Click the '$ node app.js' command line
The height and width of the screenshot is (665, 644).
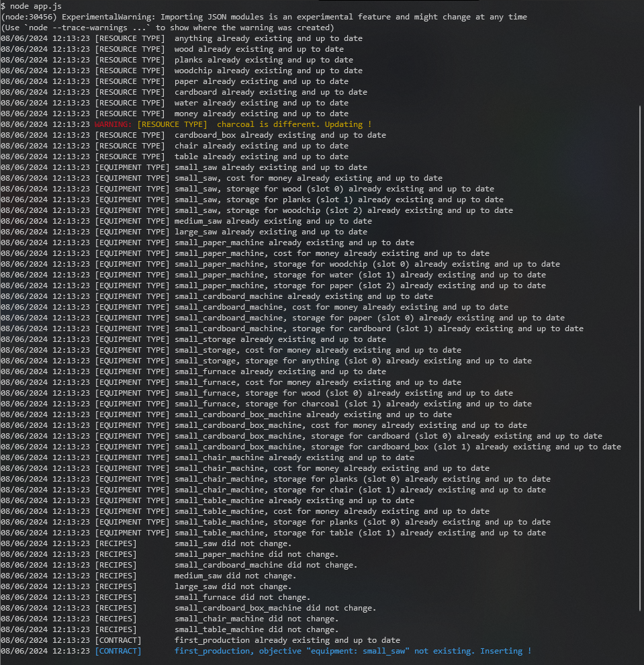(32, 6)
